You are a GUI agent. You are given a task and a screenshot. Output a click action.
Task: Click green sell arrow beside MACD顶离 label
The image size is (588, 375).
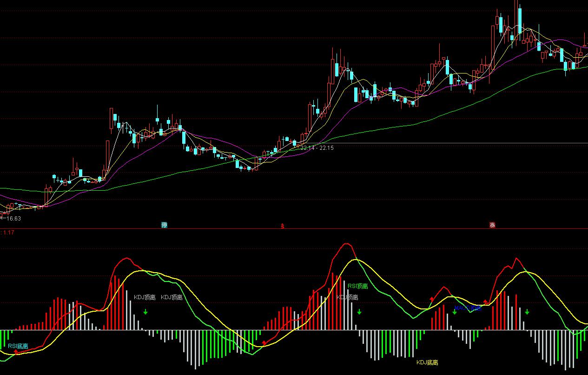click(455, 312)
